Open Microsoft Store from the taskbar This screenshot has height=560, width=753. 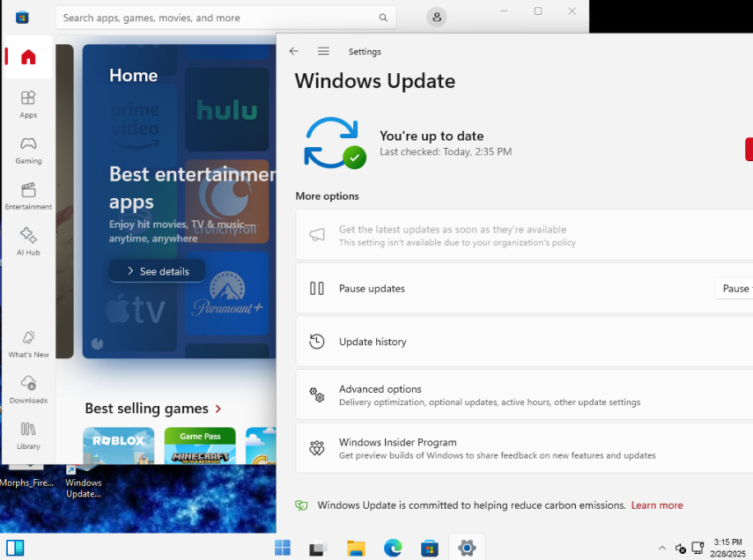[x=429, y=548]
